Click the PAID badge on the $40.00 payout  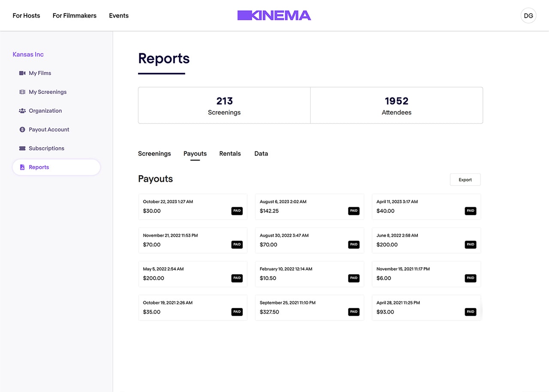[x=471, y=211]
